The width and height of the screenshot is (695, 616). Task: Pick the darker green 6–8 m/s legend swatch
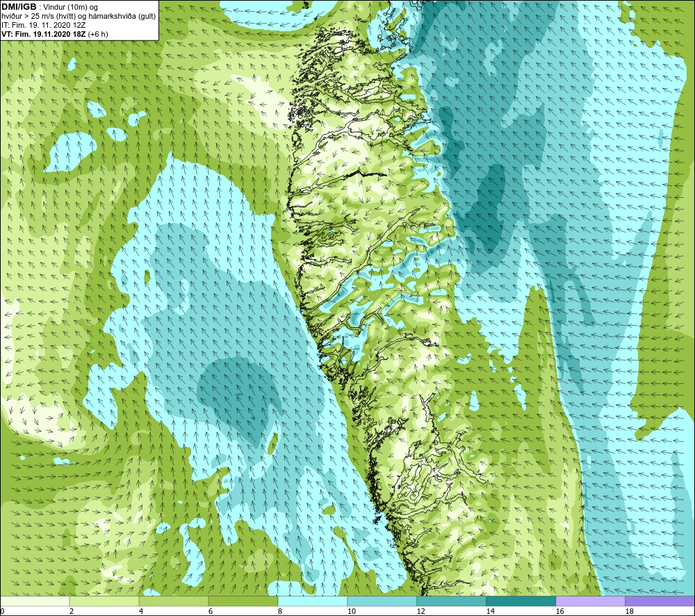pos(243,601)
